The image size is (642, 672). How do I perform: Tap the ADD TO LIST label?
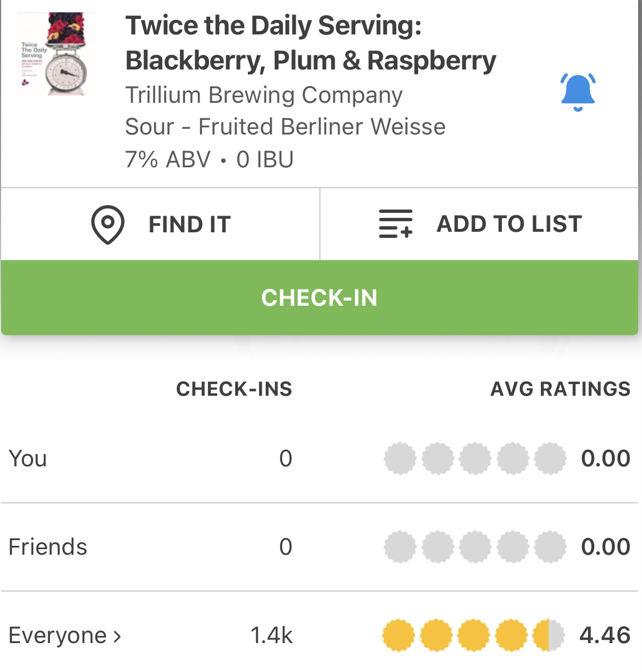pos(509,224)
